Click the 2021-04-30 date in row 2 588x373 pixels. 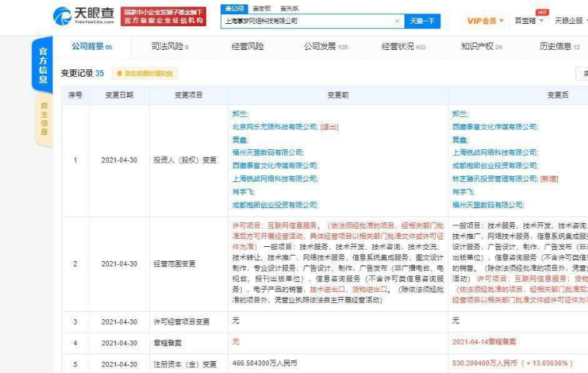[119, 264]
